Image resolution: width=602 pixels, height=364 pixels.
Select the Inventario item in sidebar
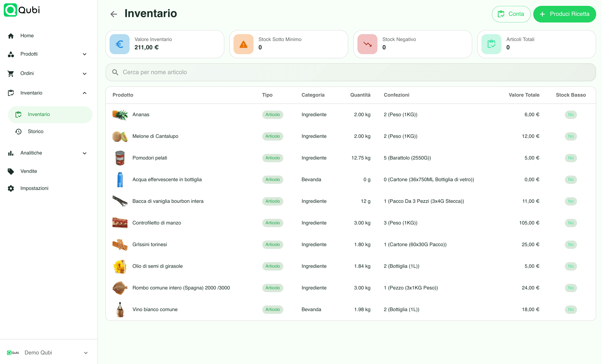[x=39, y=114]
